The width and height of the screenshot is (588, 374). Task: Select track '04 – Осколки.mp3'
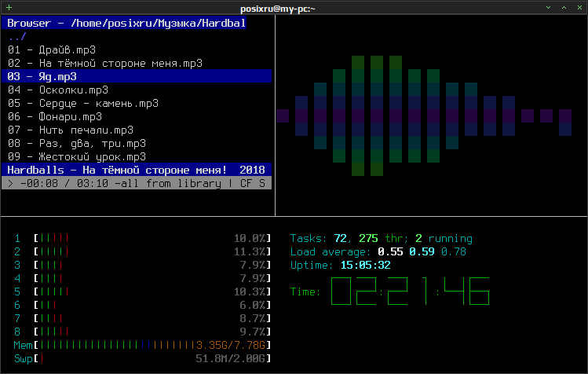58,90
